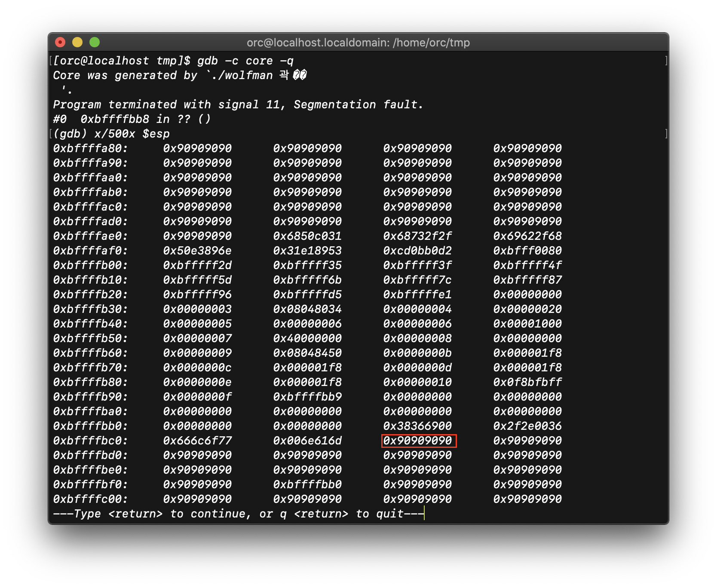Click value 0x2f2e0036
This screenshot has width=717, height=588.
tap(527, 426)
